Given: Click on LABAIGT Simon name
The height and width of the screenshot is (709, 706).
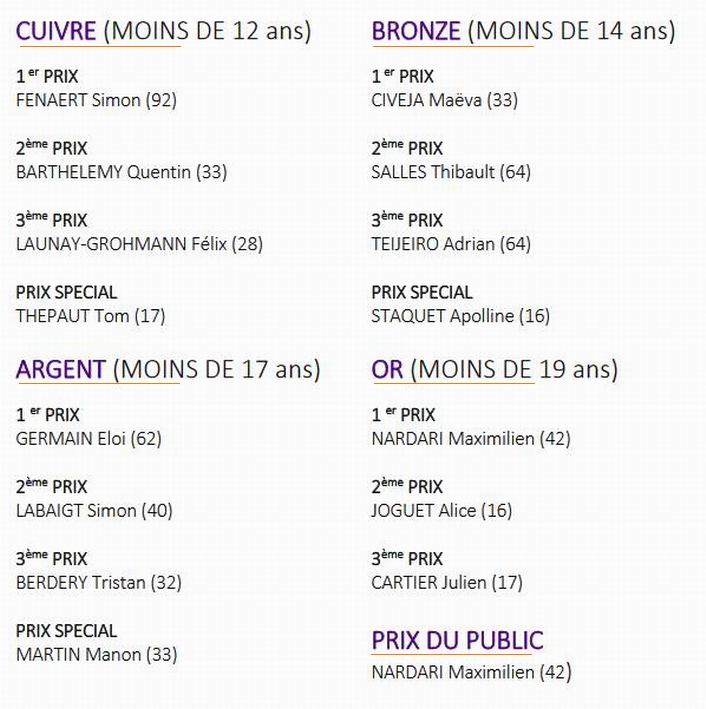Looking at the screenshot, I should [x=94, y=510].
